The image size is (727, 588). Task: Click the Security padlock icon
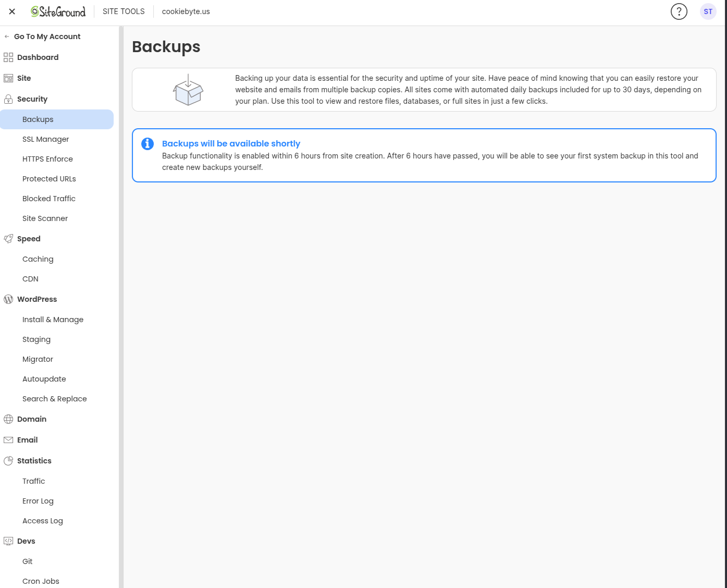click(x=8, y=99)
